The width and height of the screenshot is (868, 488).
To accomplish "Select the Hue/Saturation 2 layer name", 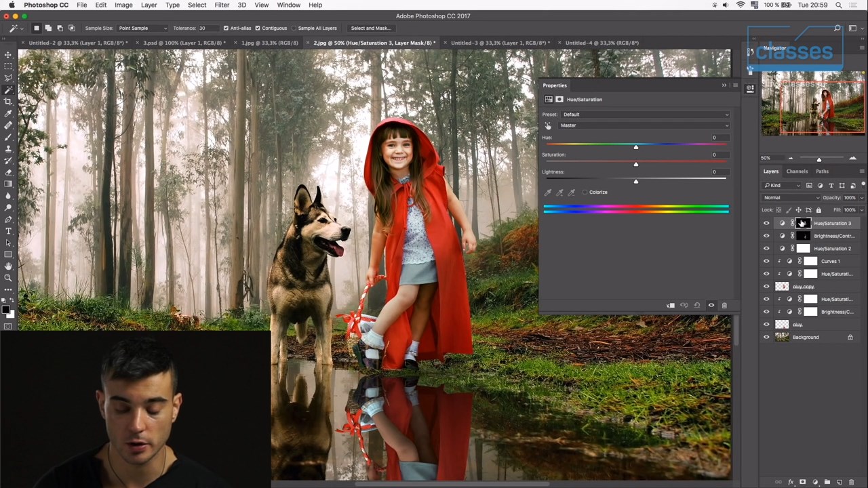I will coord(832,249).
